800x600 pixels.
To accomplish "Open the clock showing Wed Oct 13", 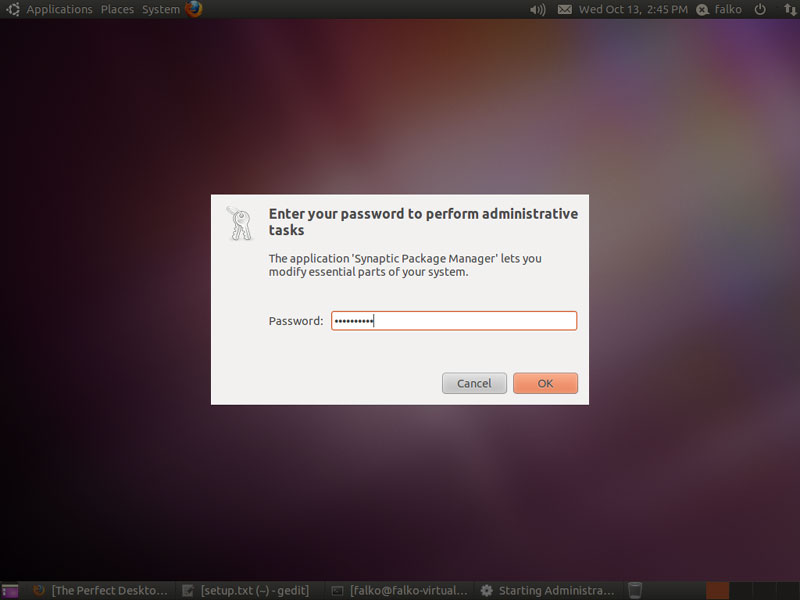I will tap(633, 9).
